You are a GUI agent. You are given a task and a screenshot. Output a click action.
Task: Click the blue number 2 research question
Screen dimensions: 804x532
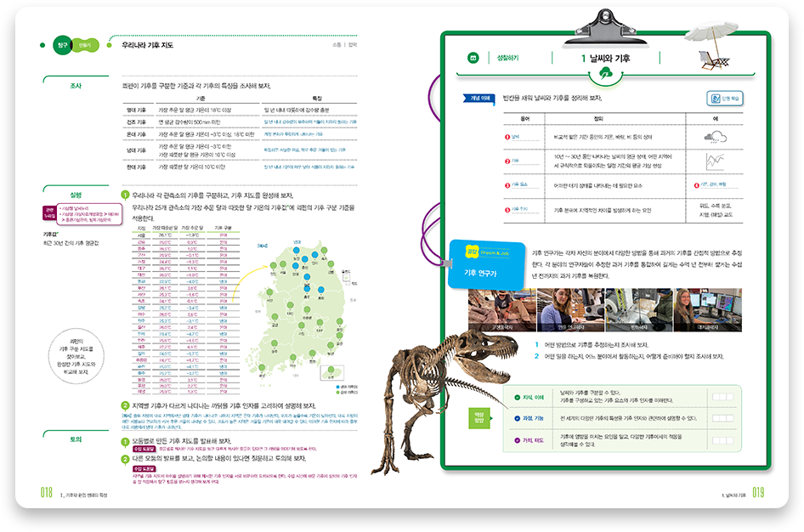(629, 356)
